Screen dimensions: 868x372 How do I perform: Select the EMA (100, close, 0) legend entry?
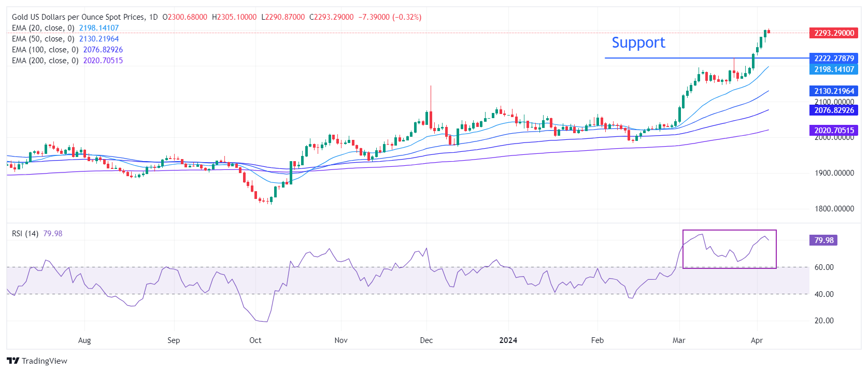(45, 50)
